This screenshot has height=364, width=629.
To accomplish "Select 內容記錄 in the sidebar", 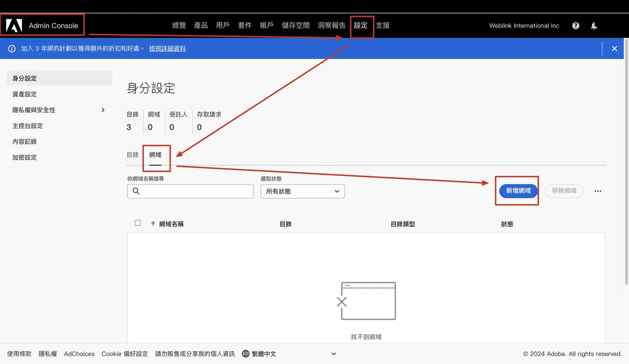I will click(x=59, y=141).
